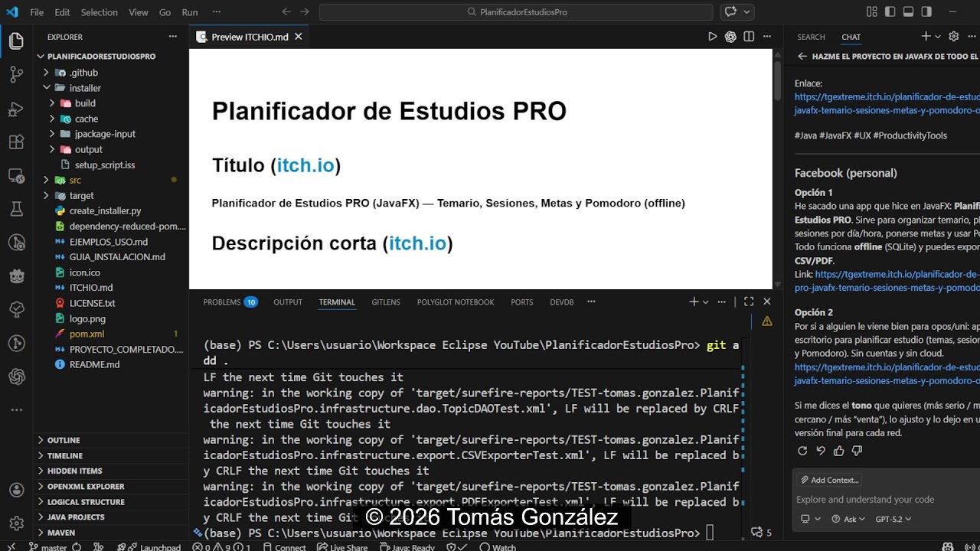
Task: Retry the chat response
Action: point(802,451)
